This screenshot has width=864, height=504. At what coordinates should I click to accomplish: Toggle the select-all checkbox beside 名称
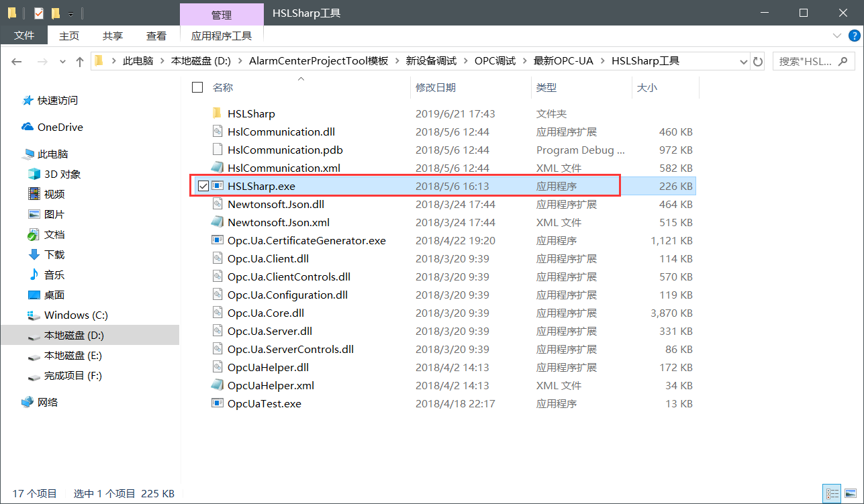[x=197, y=87]
